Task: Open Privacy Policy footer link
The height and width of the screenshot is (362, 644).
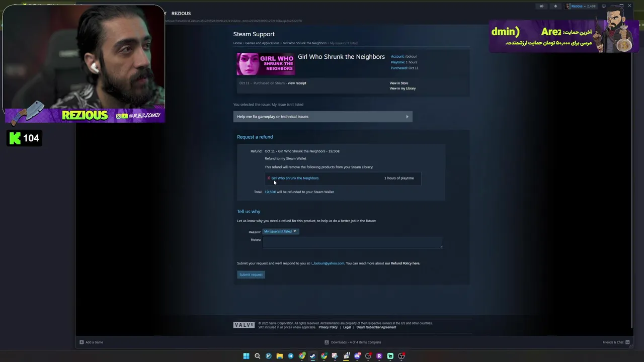Action: pyautogui.click(x=328, y=327)
